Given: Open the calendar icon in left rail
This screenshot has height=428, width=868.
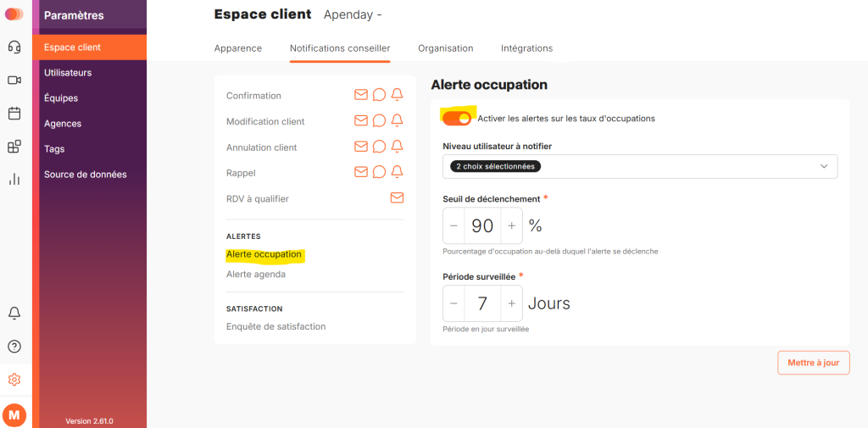Looking at the screenshot, I should tap(14, 114).
